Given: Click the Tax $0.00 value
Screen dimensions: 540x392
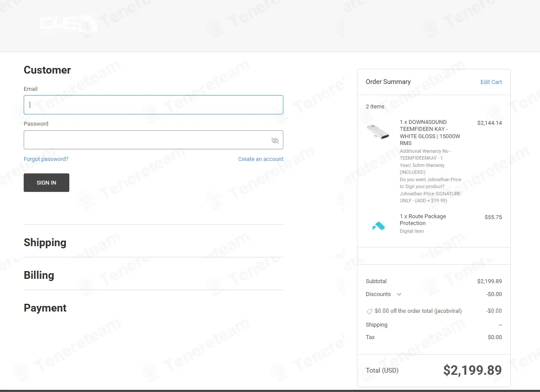Looking at the screenshot, I should 495,337.
